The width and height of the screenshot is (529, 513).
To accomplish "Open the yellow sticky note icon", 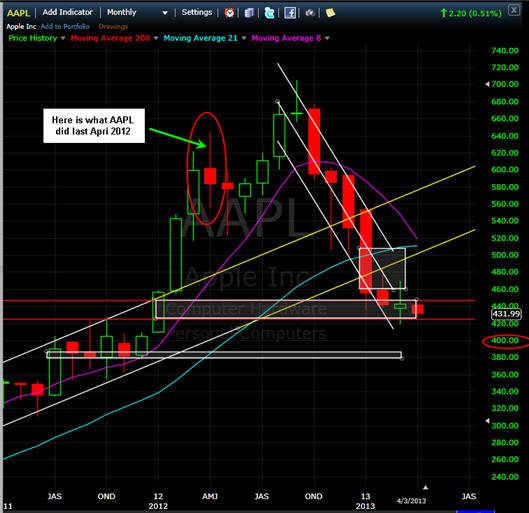I will click(x=330, y=13).
